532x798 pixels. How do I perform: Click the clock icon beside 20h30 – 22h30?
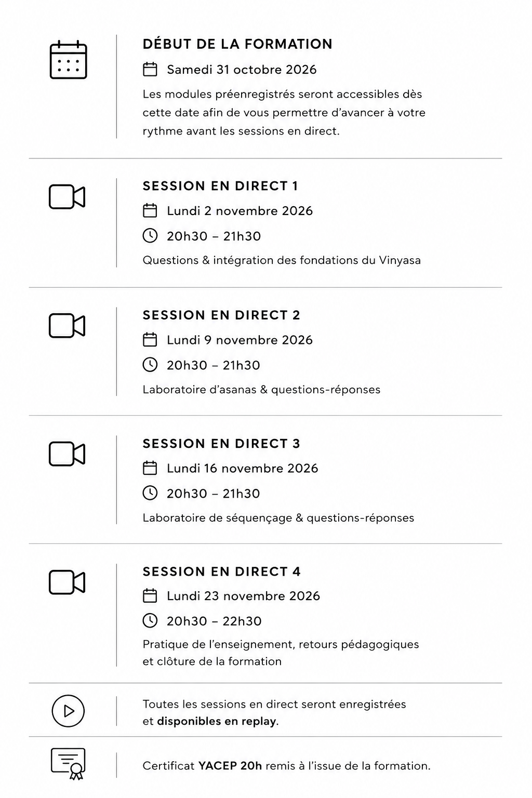coord(150,620)
